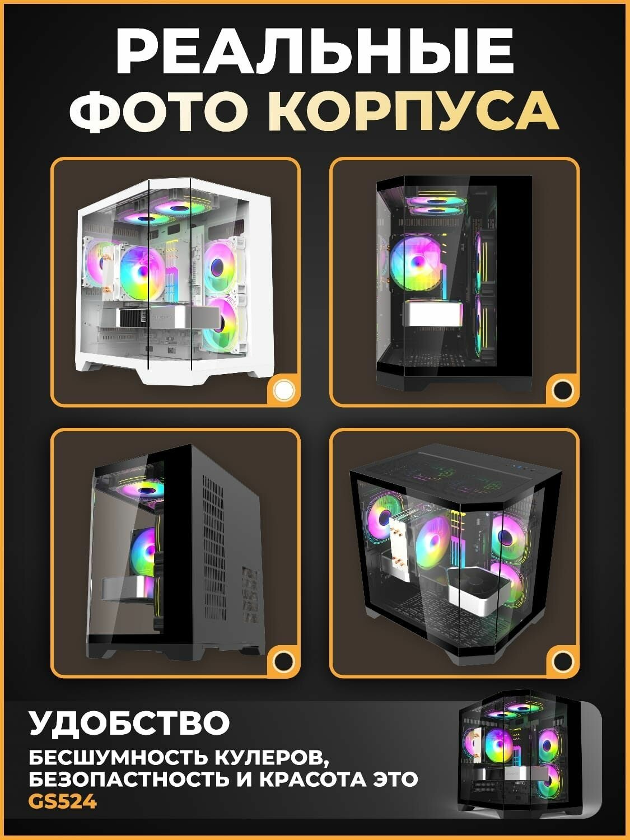Open the black case side vent panel photo
This screenshot has width=630, height=840.
176,553
